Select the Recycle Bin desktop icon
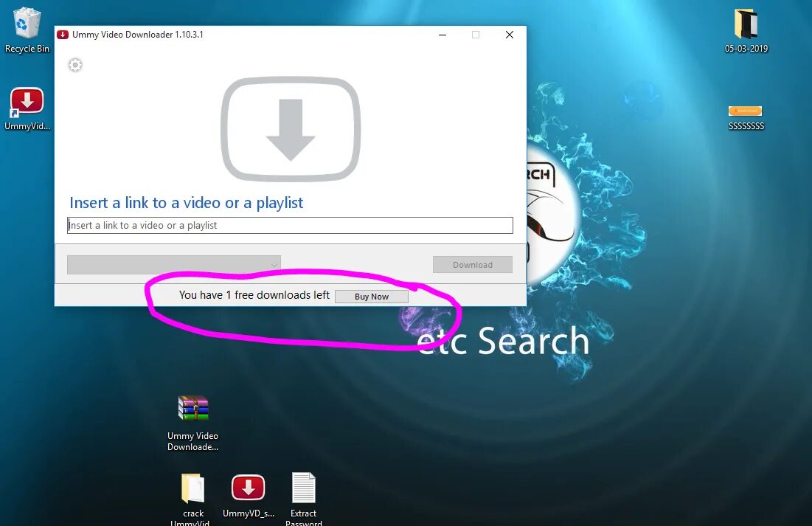Screen dimensions: 812x526 [27, 30]
